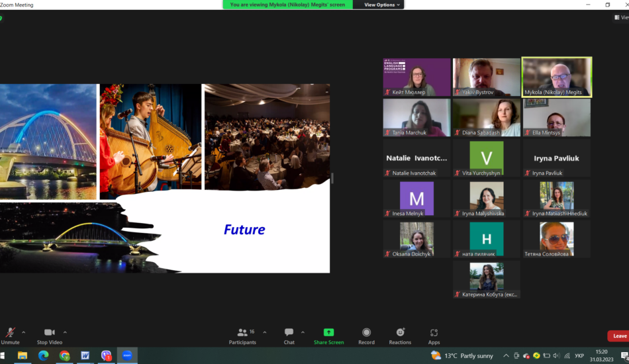Open Microsoft Word from taskbar
629x364 pixels.
[x=85, y=355]
